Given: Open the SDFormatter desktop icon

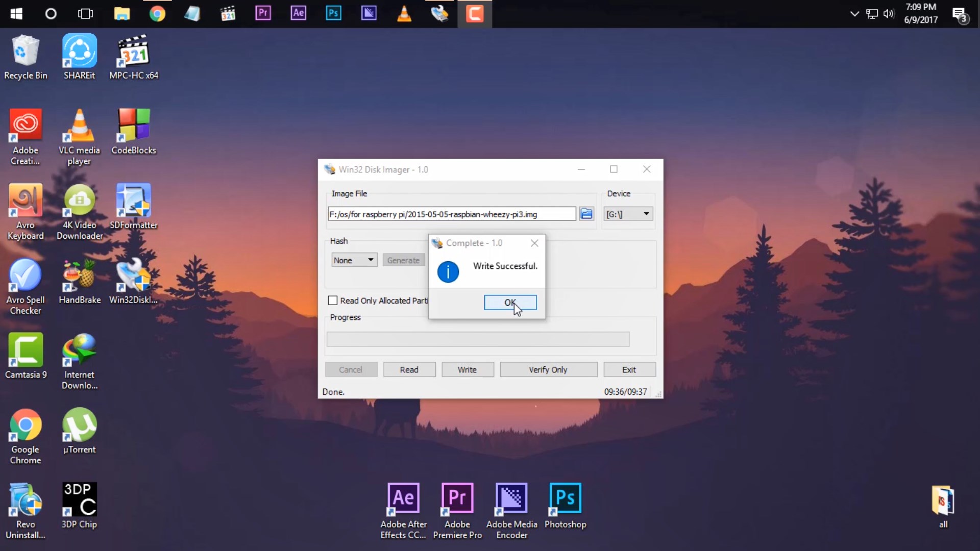Looking at the screenshot, I should coord(134,207).
